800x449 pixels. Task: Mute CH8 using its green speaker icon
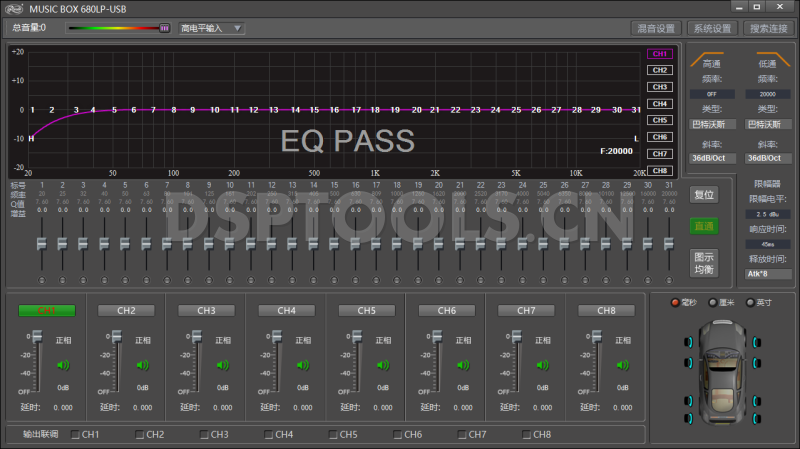(x=623, y=365)
